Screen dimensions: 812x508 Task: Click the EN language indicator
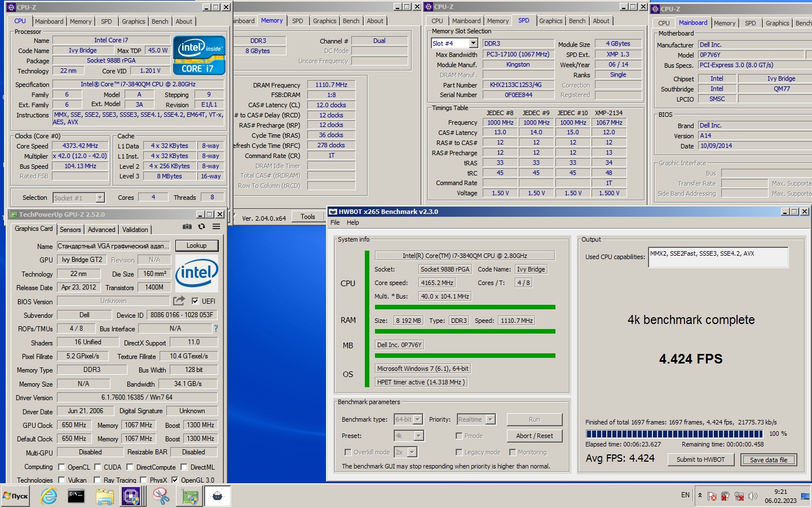point(685,495)
